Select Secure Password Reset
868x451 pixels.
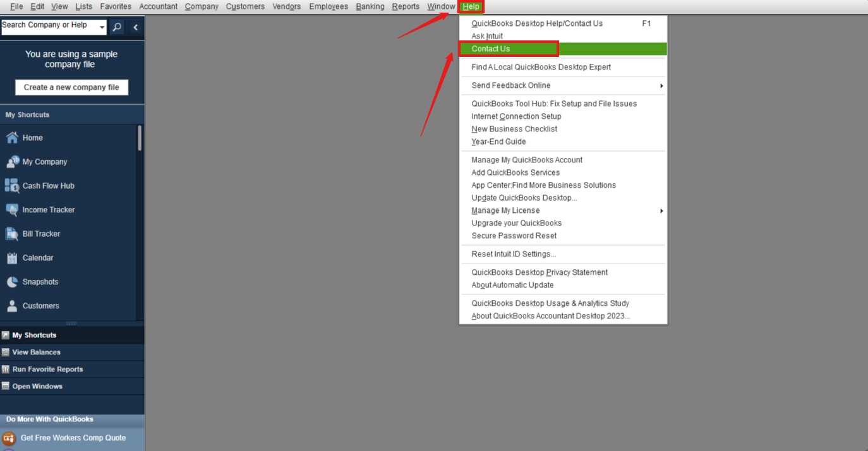pyautogui.click(x=563, y=236)
